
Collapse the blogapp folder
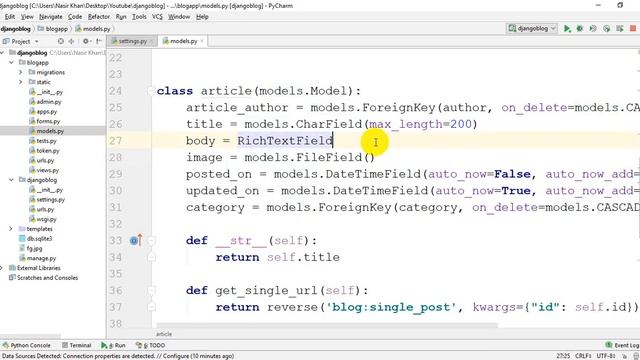11,62
